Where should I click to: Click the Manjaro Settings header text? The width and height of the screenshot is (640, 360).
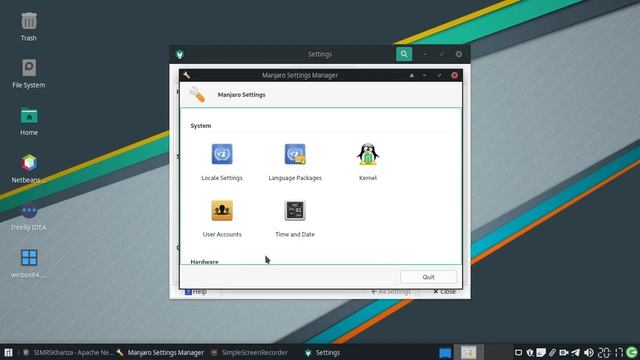[x=241, y=95]
